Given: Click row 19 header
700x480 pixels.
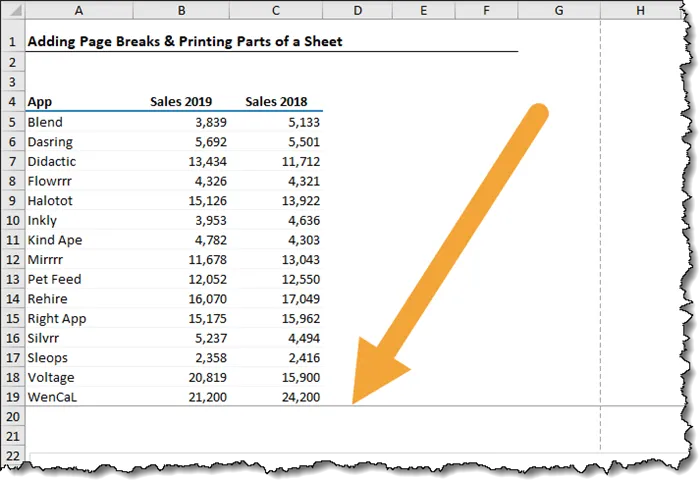Looking at the screenshot, I should pyautogui.click(x=13, y=397).
